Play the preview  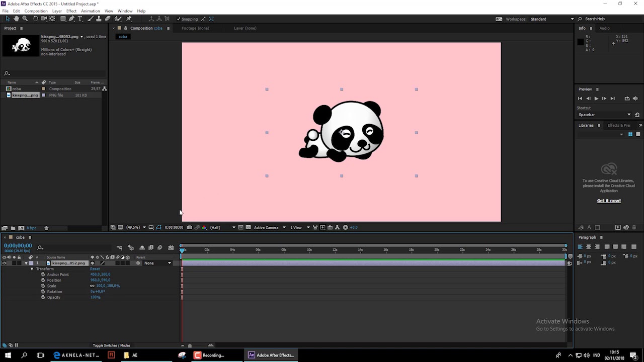pyautogui.click(x=596, y=99)
